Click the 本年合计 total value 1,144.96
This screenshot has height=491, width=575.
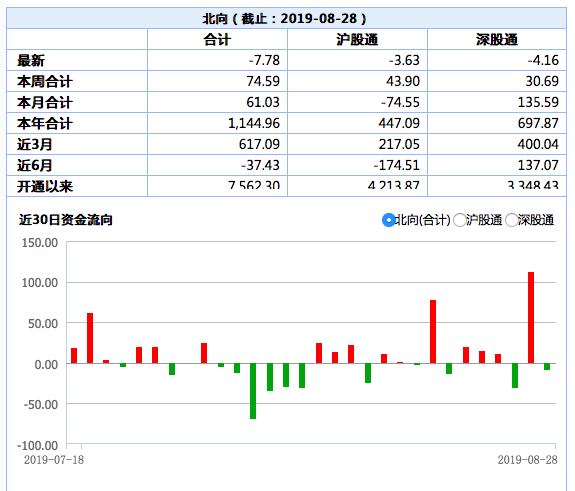[x=254, y=123]
